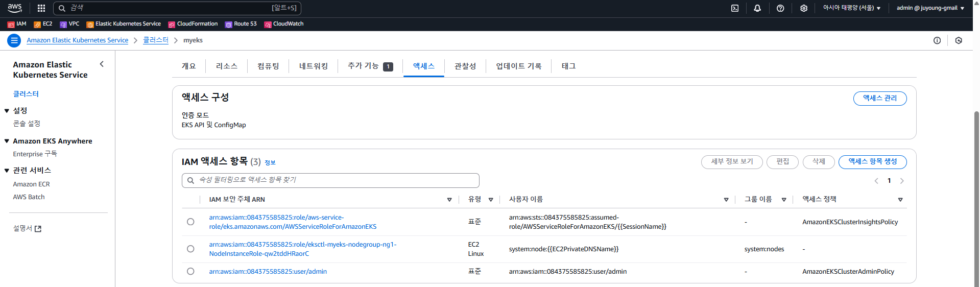Switch to the 추가 기능 tab

370,66
